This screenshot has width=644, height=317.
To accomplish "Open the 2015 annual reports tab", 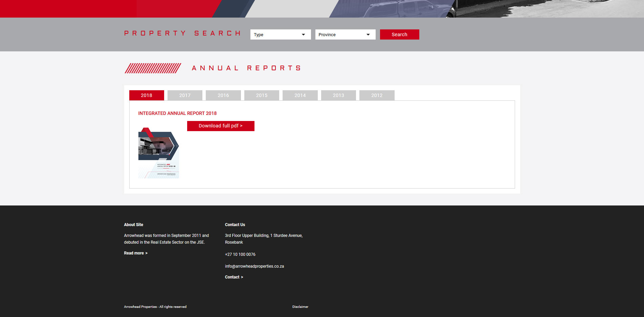I will pyautogui.click(x=262, y=95).
